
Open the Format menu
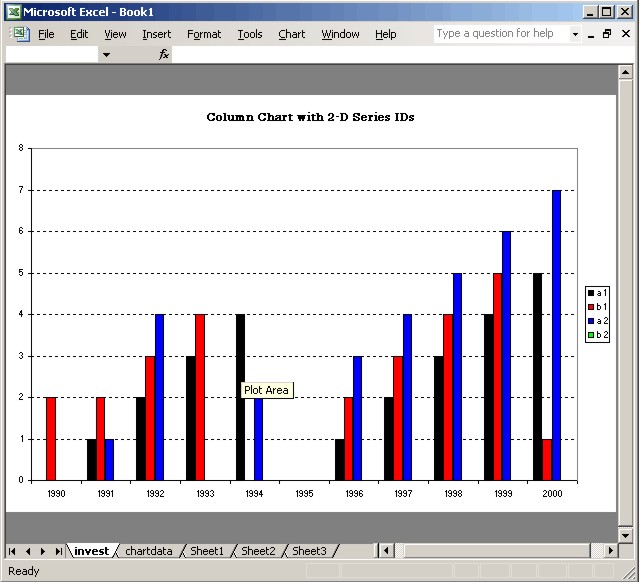(204, 34)
